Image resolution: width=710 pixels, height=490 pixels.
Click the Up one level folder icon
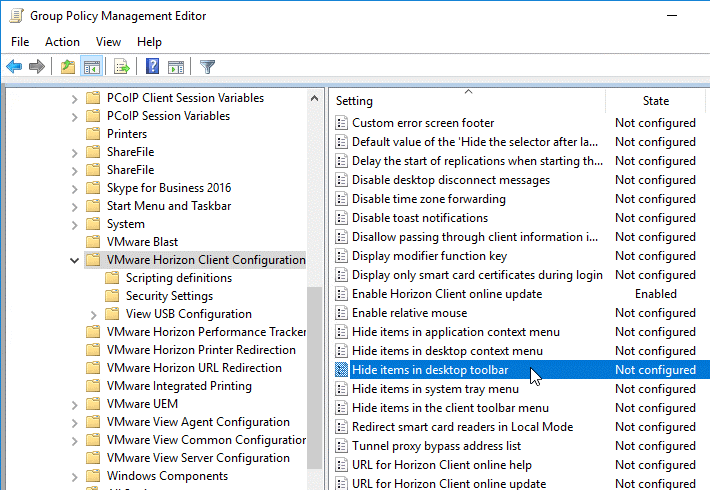coord(68,67)
